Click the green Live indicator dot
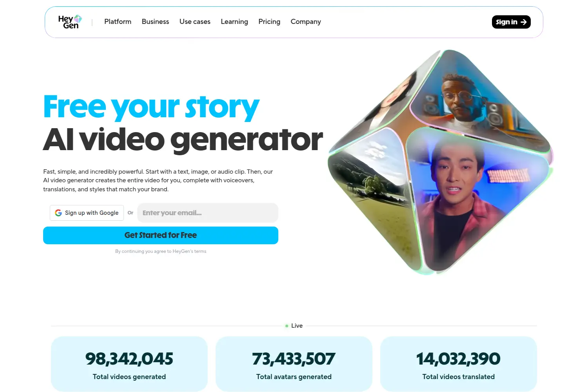Screen dimensions: 588x392 click(x=287, y=326)
